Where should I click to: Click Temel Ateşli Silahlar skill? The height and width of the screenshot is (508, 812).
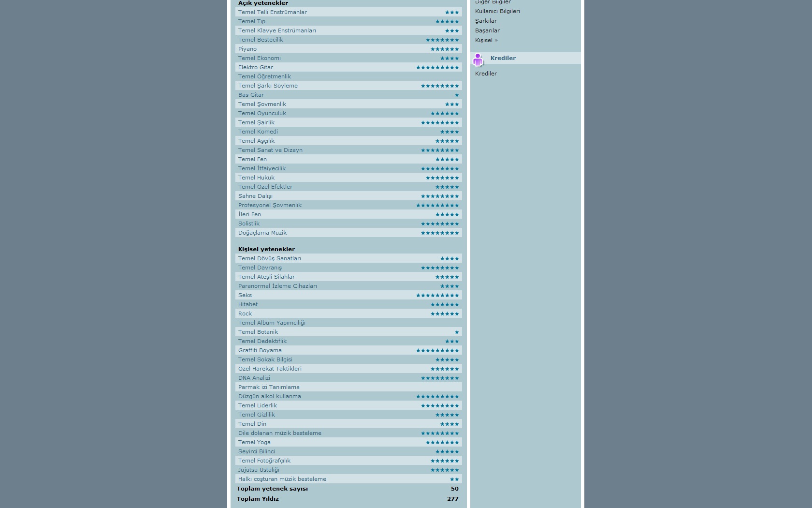266,277
